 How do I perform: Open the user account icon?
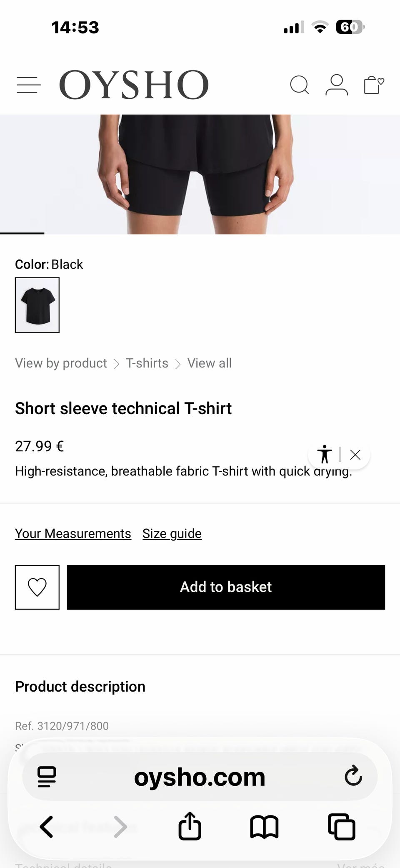tap(337, 85)
